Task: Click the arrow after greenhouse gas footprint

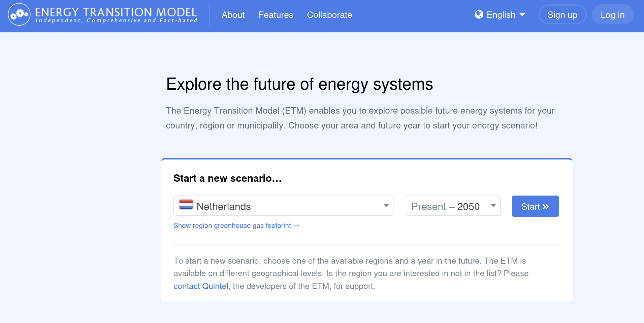Action: pyautogui.click(x=296, y=226)
